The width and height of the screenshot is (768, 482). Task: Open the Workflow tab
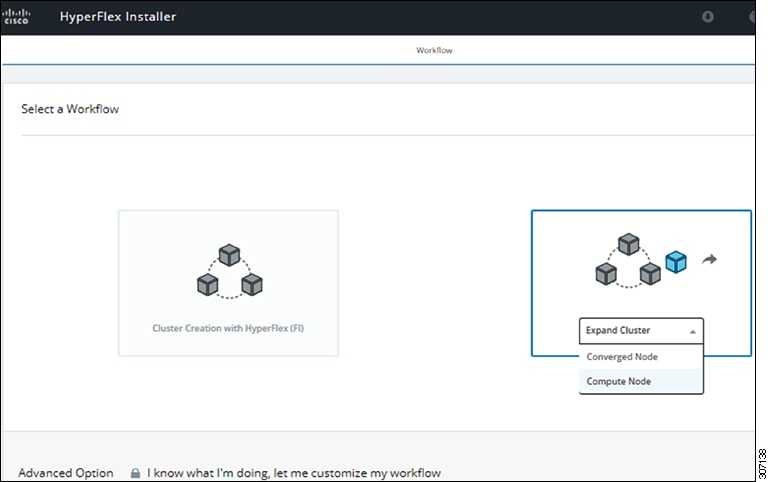[x=434, y=50]
